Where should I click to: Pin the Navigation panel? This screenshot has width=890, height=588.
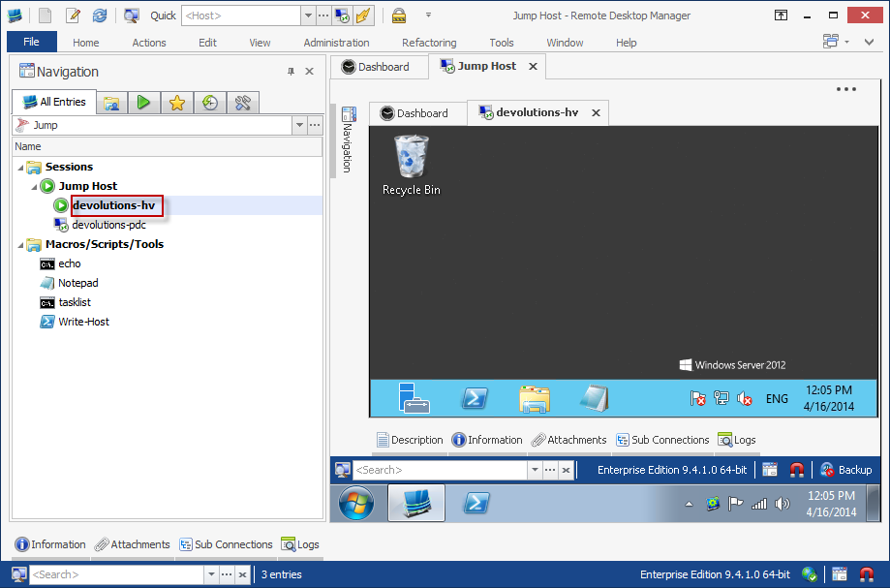(292, 72)
